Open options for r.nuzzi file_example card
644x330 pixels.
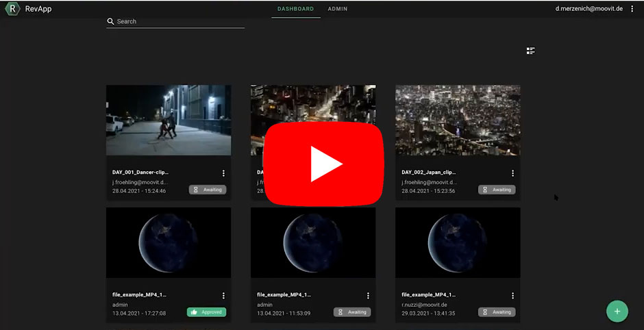pyautogui.click(x=512, y=296)
